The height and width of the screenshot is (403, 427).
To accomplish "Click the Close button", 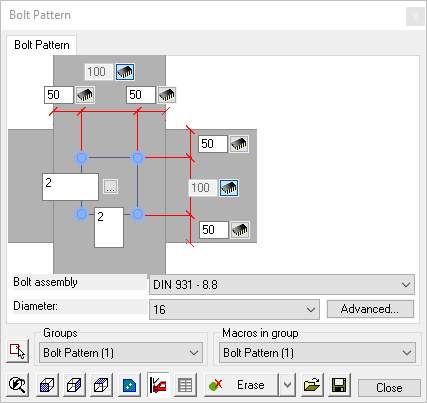I will (389, 388).
